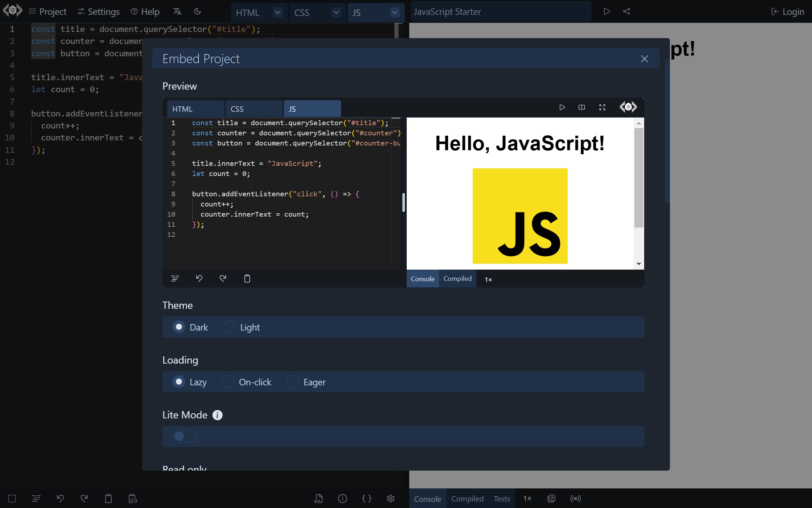Select the Light theme option
Image resolution: width=812 pixels, height=508 pixels.
229,327
